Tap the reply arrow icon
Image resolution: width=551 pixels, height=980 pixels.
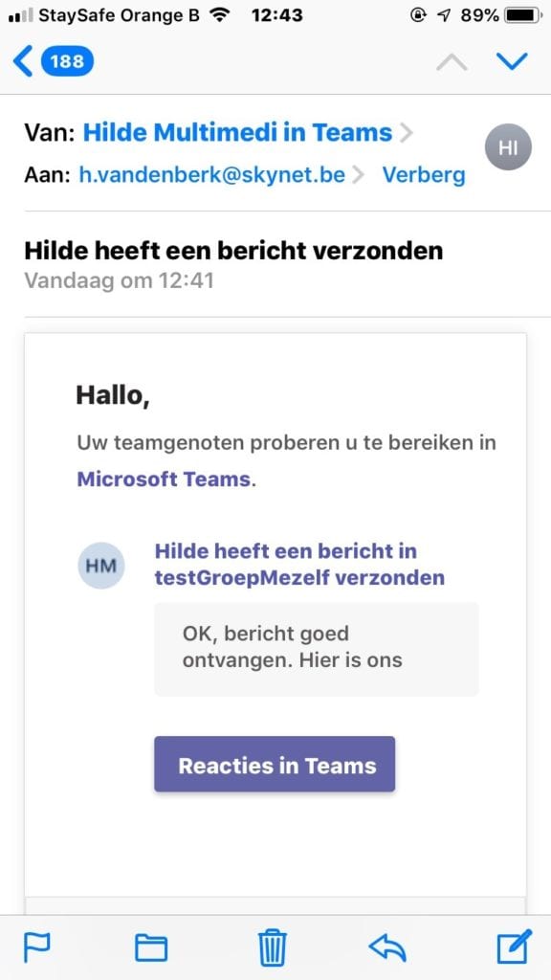pos(388,947)
